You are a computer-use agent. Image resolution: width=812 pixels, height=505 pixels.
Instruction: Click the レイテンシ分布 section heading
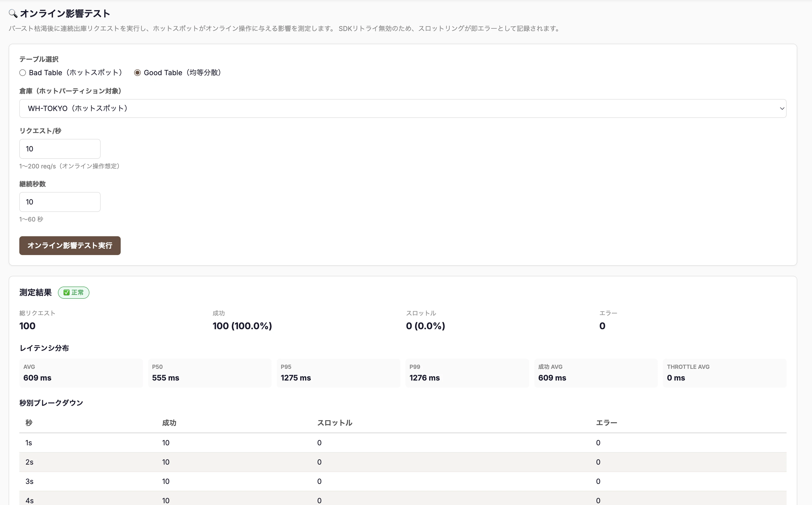click(44, 348)
